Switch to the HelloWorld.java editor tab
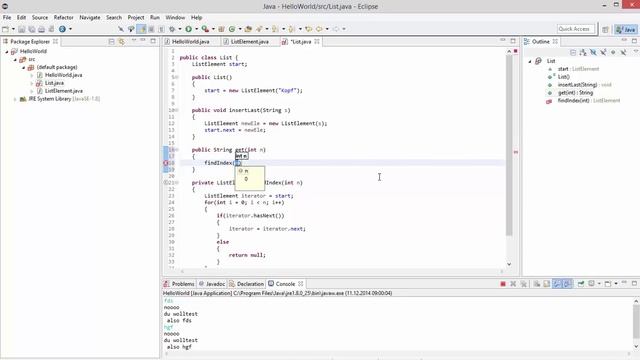The width and height of the screenshot is (640, 360). [x=191, y=42]
